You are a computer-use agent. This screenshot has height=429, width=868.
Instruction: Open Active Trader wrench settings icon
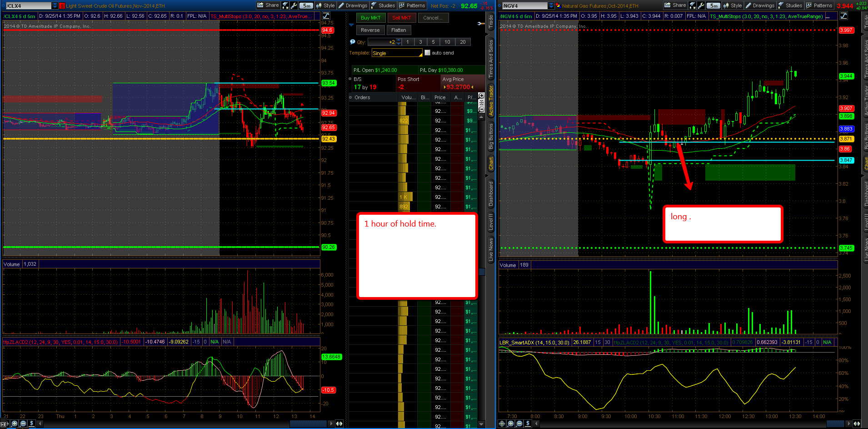(481, 23)
